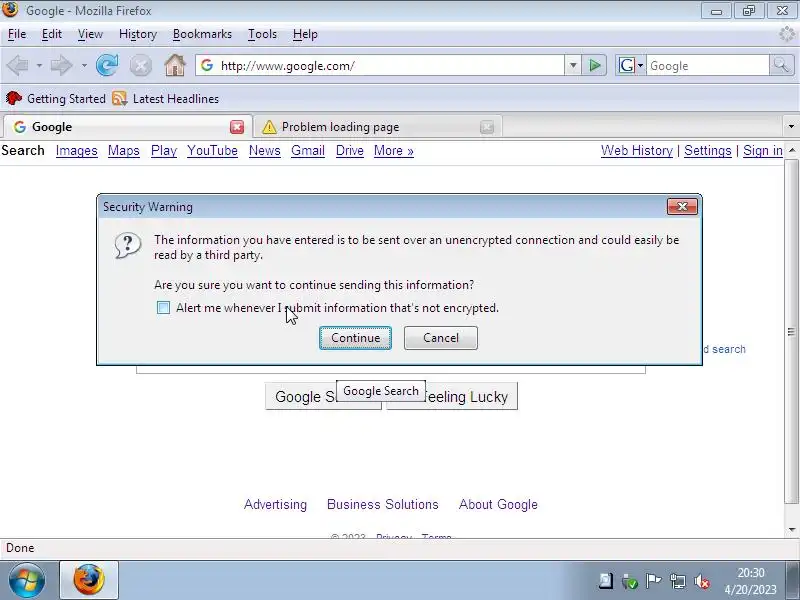Click the muted volume tray icon

pyautogui.click(x=703, y=581)
